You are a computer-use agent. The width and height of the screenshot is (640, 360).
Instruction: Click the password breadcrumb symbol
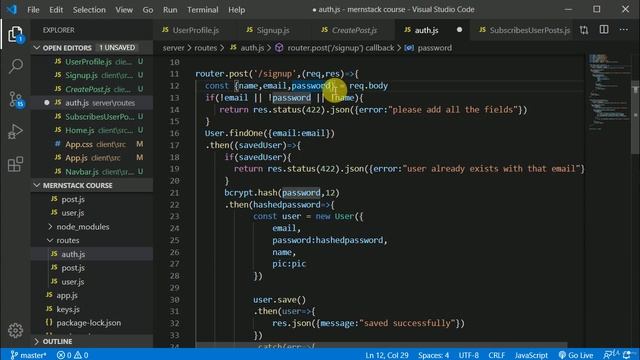429,48
